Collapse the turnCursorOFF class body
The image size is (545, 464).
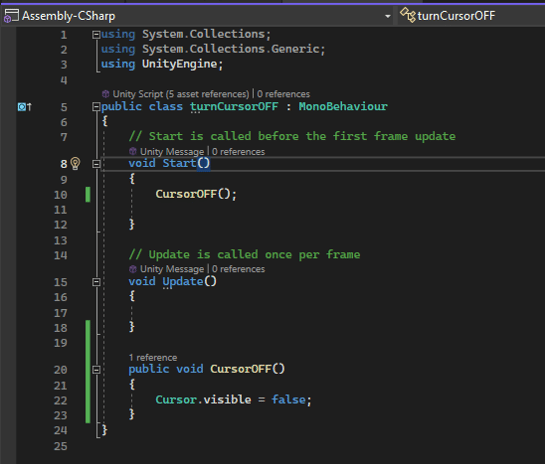coord(96,107)
